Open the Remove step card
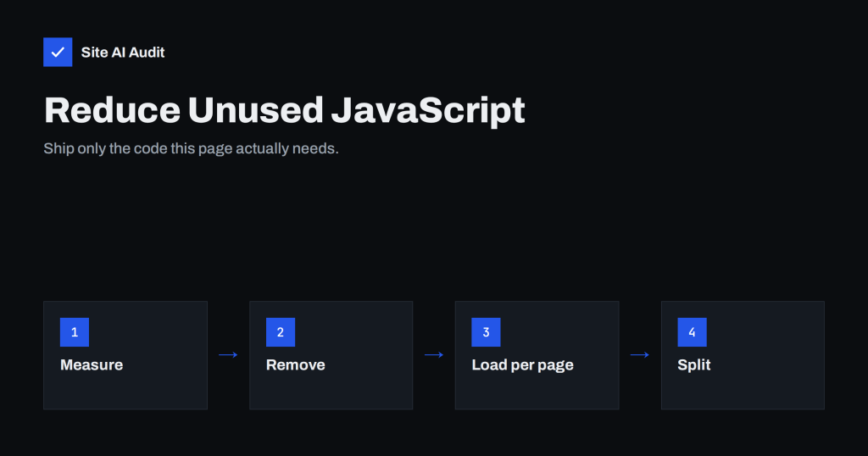This screenshot has width=868, height=456. [331, 355]
